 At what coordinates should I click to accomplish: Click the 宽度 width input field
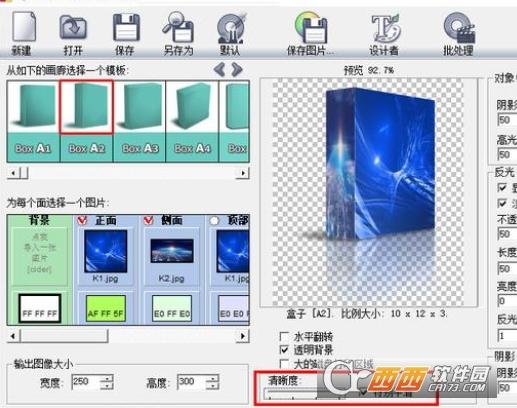(x=86, y=382)
